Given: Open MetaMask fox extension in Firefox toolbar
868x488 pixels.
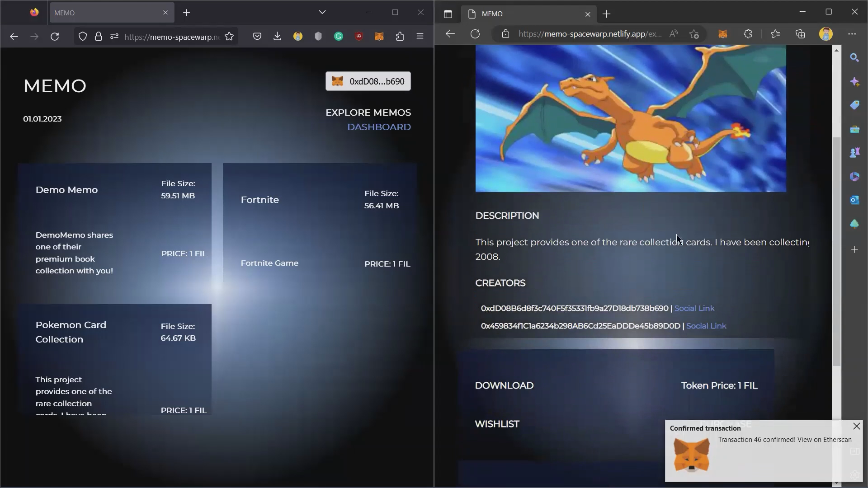Looking at the screenshot, I should point(379,37).
